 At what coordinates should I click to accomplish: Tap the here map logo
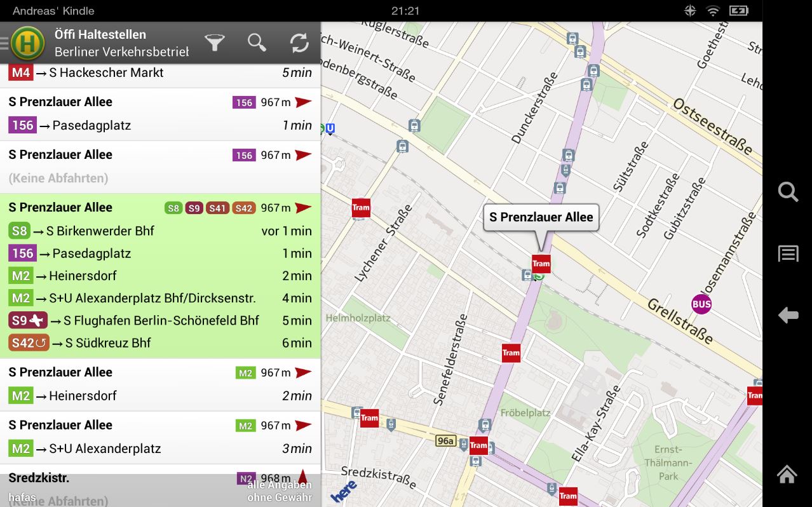tap(344, 490)
